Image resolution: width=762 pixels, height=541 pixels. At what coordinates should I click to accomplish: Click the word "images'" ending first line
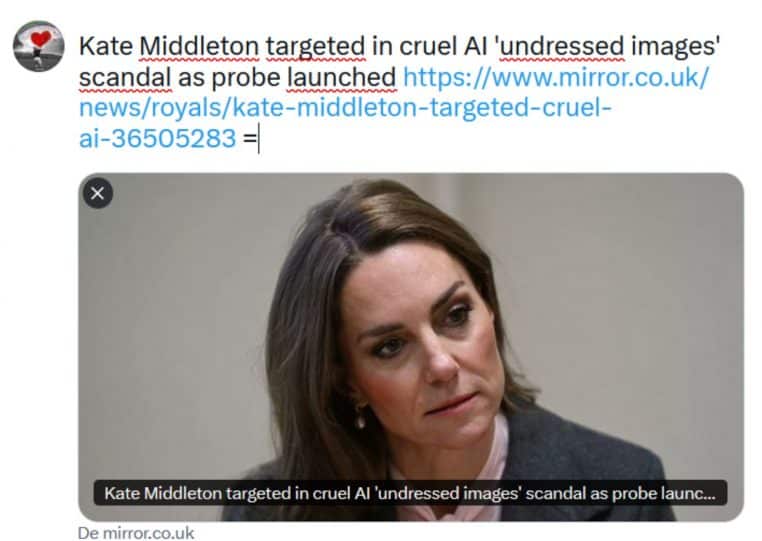pos(675,47)
